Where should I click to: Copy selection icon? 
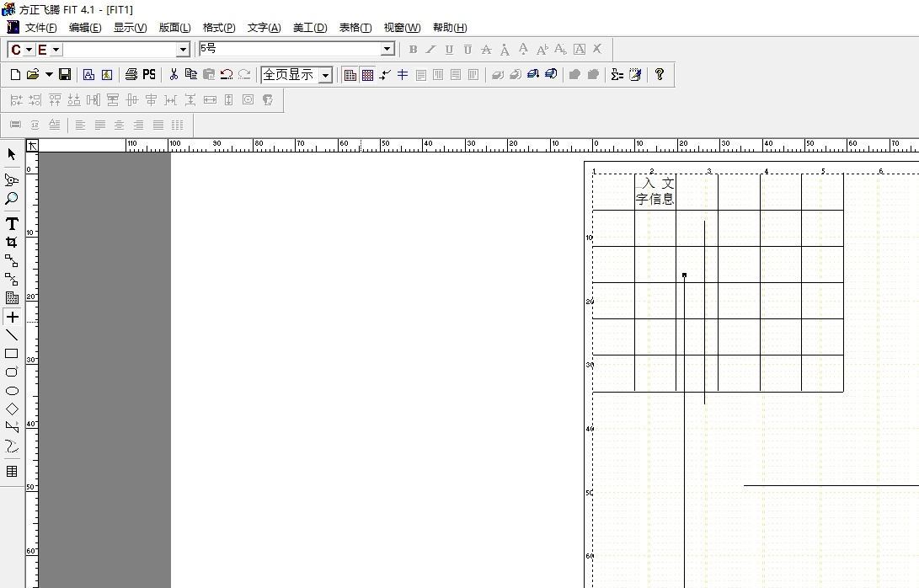(x=191, y=74)
